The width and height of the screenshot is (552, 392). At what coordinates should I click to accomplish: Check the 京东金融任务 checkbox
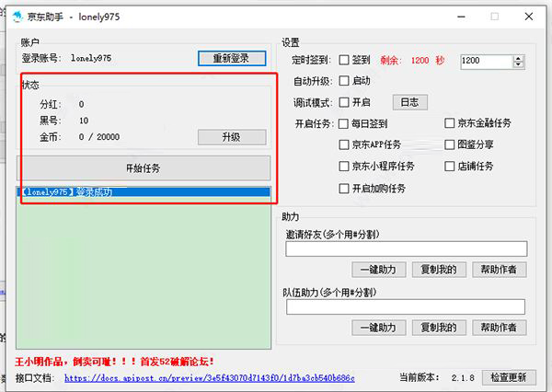[x=450, y=123]
